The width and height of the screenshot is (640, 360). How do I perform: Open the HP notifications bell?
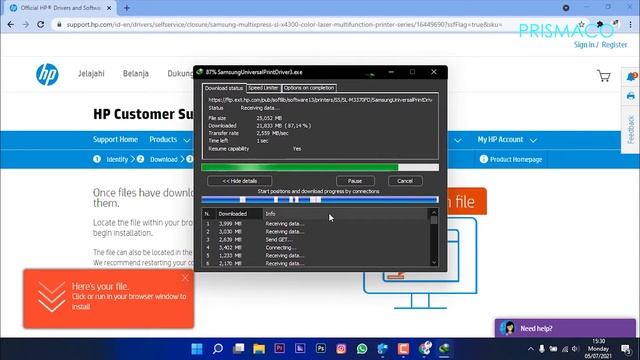tap(631, 76)
